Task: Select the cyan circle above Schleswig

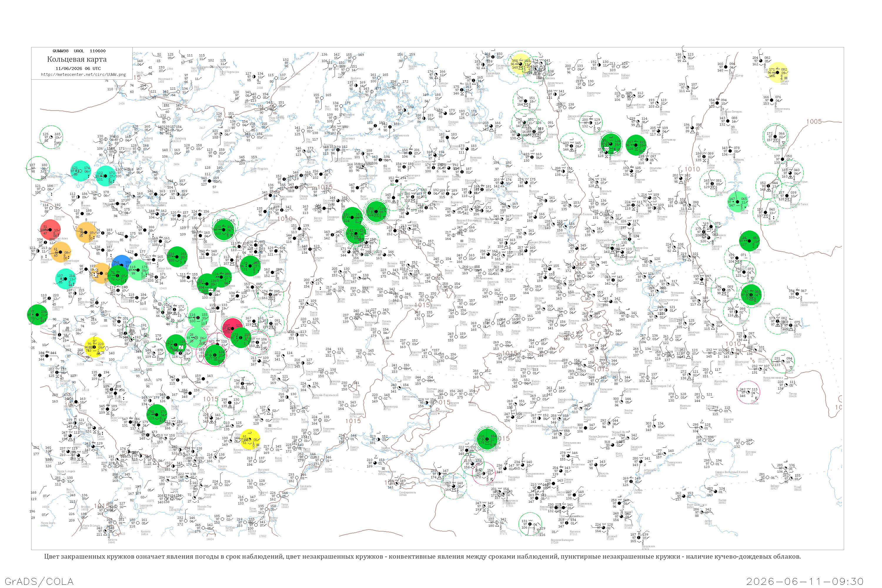Action: pyautogui.click(x=105, y=176)
